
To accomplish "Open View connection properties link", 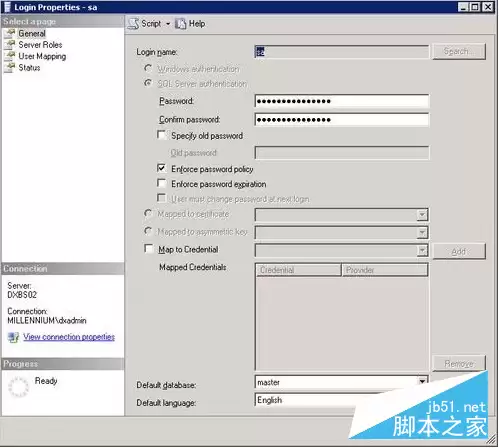I will tap(69, 337).
